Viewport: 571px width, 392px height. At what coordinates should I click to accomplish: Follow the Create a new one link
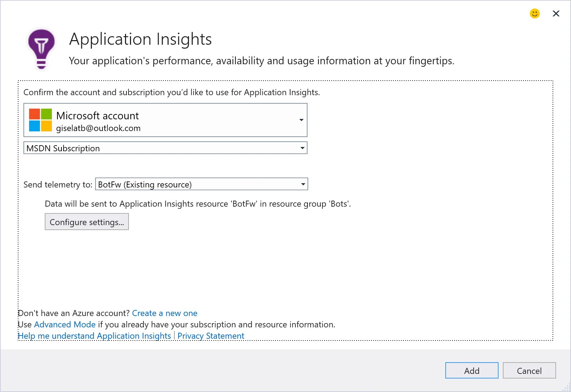coord(165,313)
